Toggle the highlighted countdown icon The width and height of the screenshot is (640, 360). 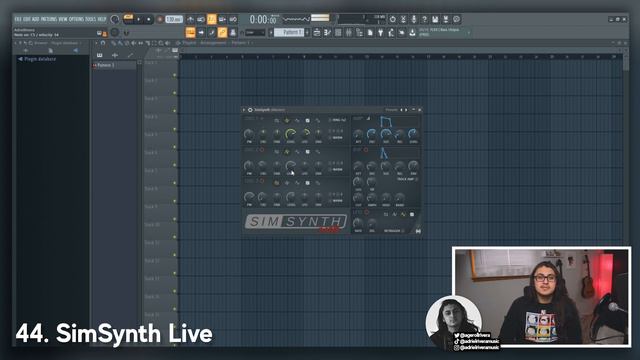tap(211, 19)
